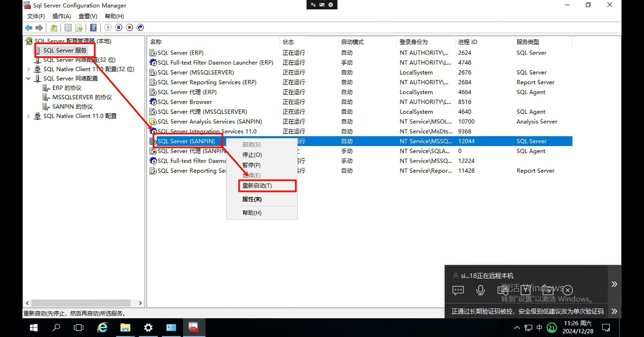The width and height of the screenshot is (644, 337).
Task: Select SANPIN 的协议 tree item
Action: click(72, 107)
